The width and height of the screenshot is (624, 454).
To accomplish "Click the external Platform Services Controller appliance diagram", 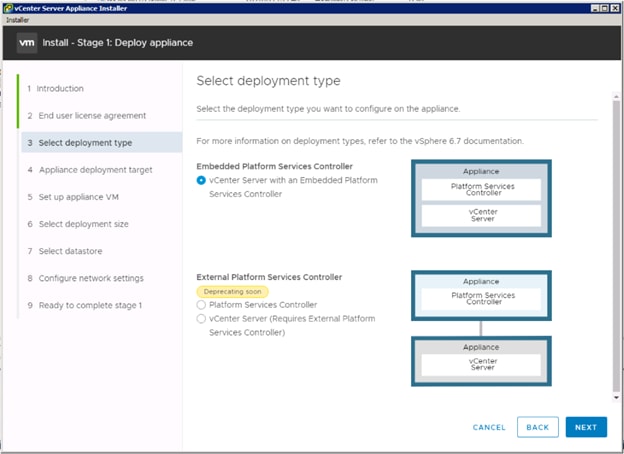I will 481,295.
